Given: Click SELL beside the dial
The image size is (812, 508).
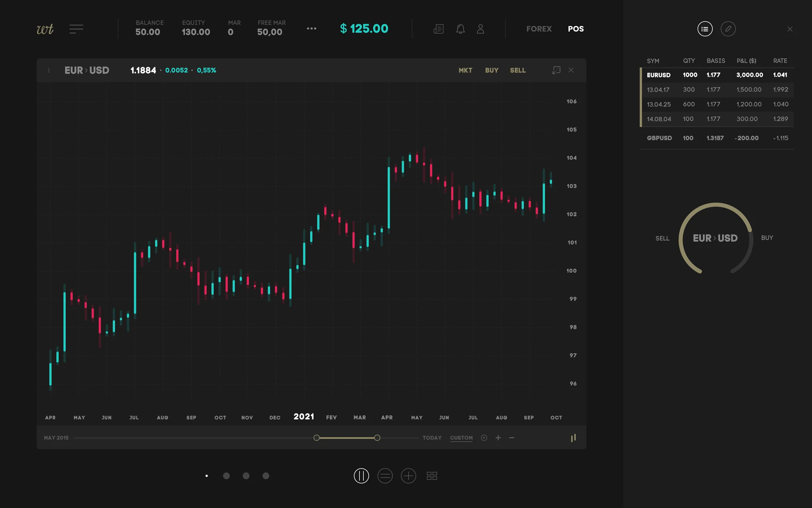Looking at the screenshot, I should point(662,238).
